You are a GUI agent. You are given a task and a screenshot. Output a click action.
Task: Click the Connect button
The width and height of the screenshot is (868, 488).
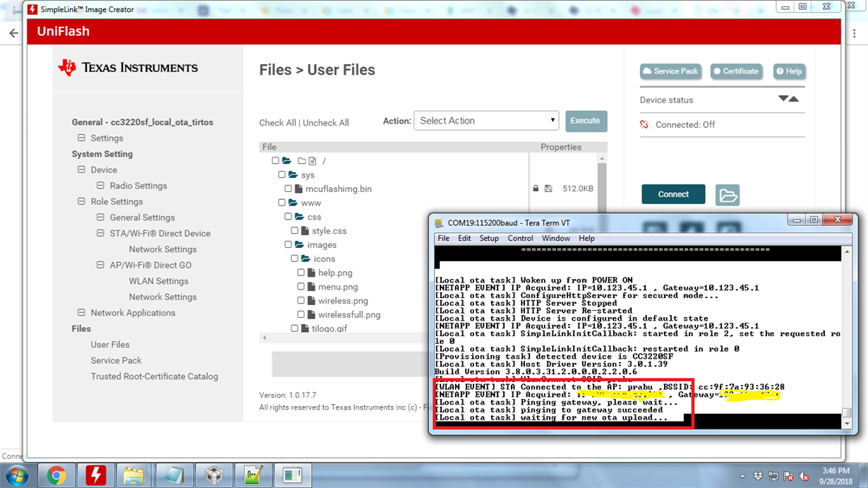click(673, 194)
